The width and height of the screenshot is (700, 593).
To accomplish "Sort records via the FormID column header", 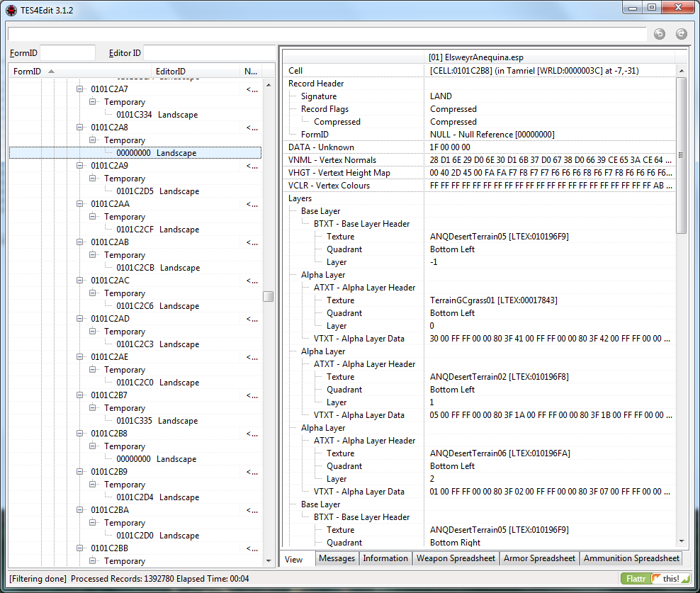I will tap(28, 71).
